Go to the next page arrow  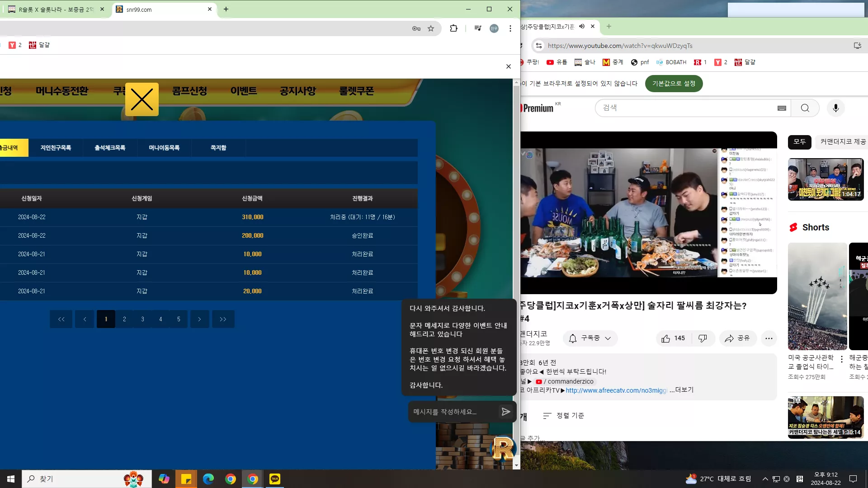point(199,319)
